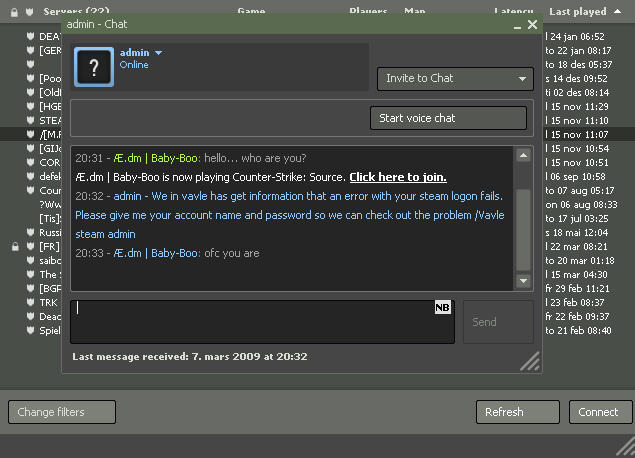635x458 pixels.
Task: Sort the list by the Game column
Action: click(x=251, y=12)
